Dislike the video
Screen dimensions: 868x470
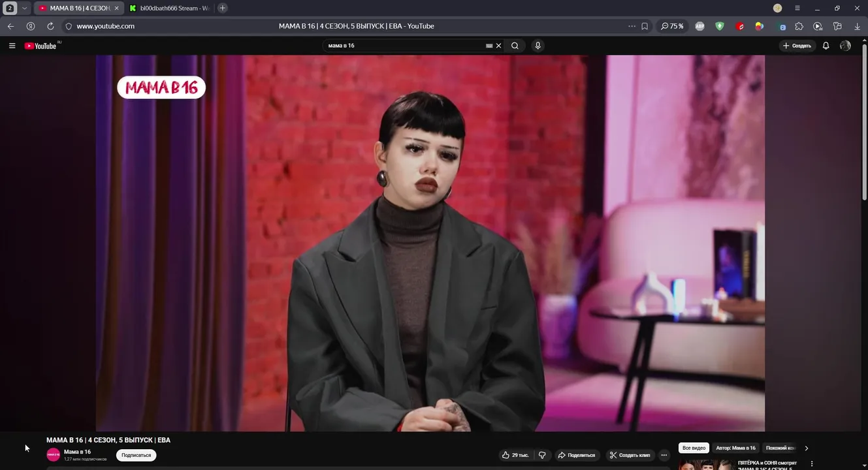[x=542, y=455]
